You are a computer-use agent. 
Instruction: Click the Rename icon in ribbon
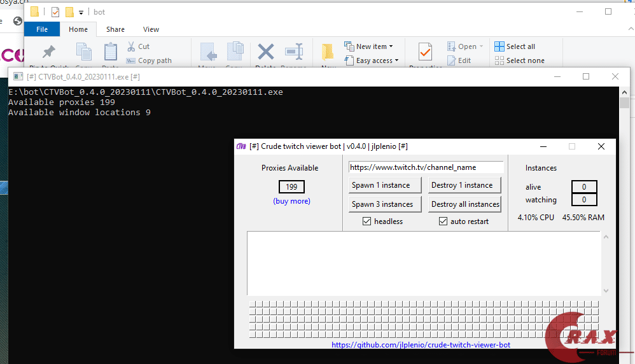click(294, 52)
